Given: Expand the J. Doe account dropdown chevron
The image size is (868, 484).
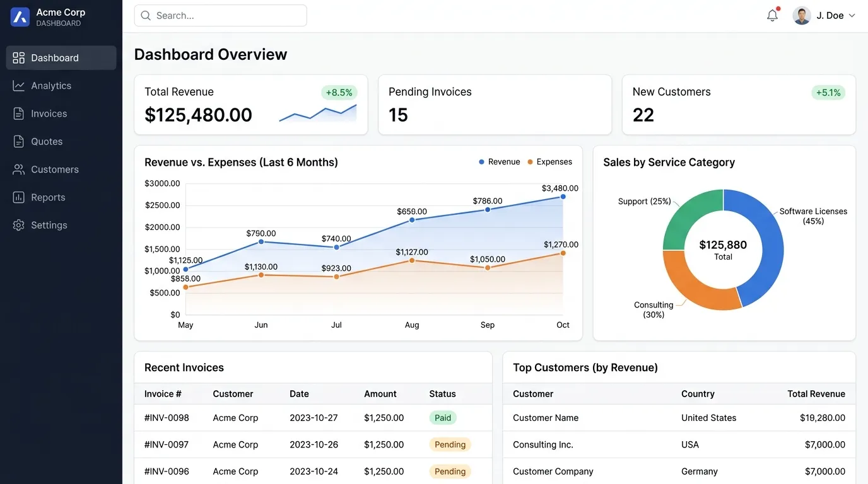Looking at the screenshot, I should [x=852, y=16].
